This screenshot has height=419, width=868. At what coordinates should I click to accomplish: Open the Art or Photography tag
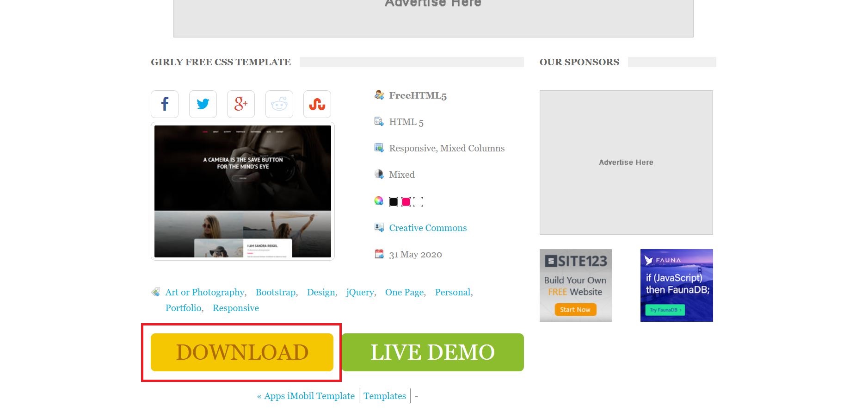(x=205, y=292)
